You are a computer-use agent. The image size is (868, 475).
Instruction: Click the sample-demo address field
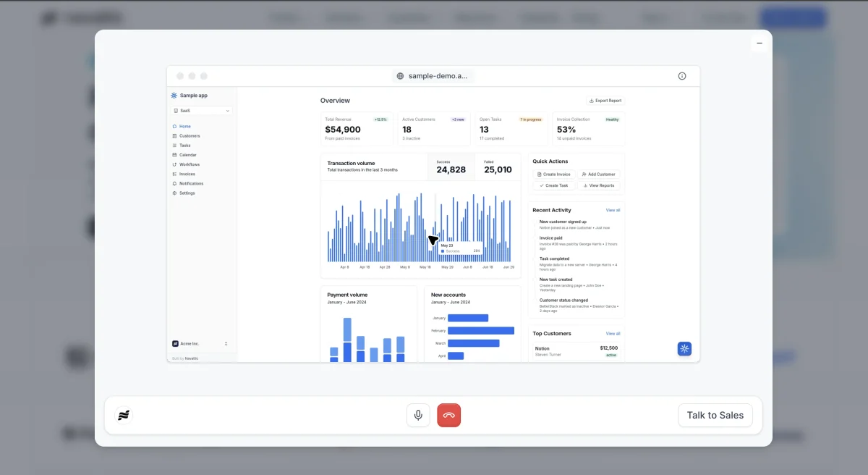point(433,76)
